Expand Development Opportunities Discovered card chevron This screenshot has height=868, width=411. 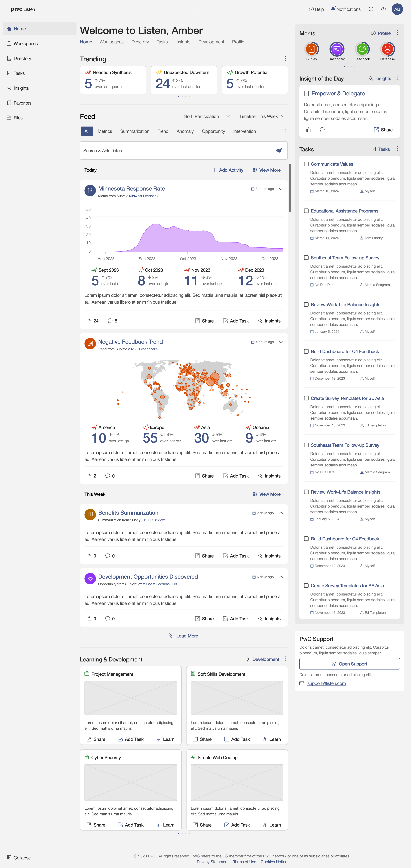(281, 577)
